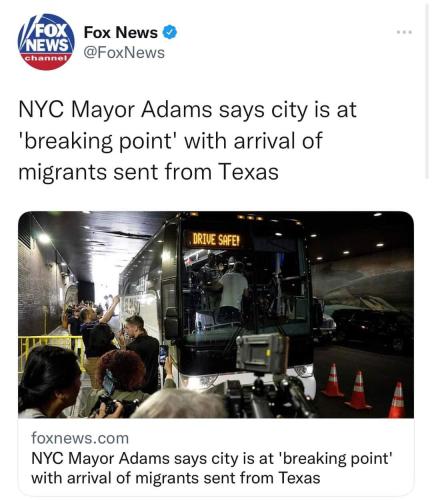
Task: Click the camera rig in photo foreground
Action: coord(265,377)
